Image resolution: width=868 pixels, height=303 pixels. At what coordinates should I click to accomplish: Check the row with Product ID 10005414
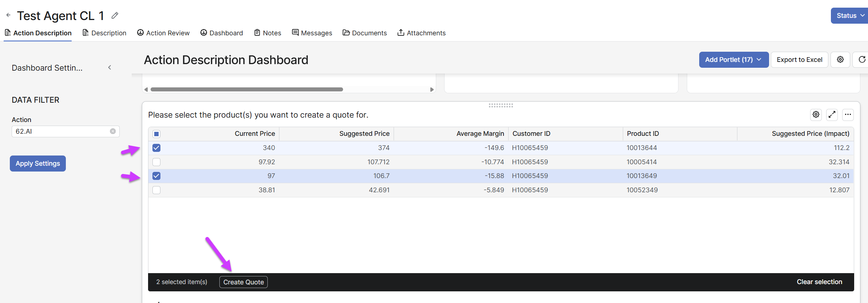pos(156,162)
